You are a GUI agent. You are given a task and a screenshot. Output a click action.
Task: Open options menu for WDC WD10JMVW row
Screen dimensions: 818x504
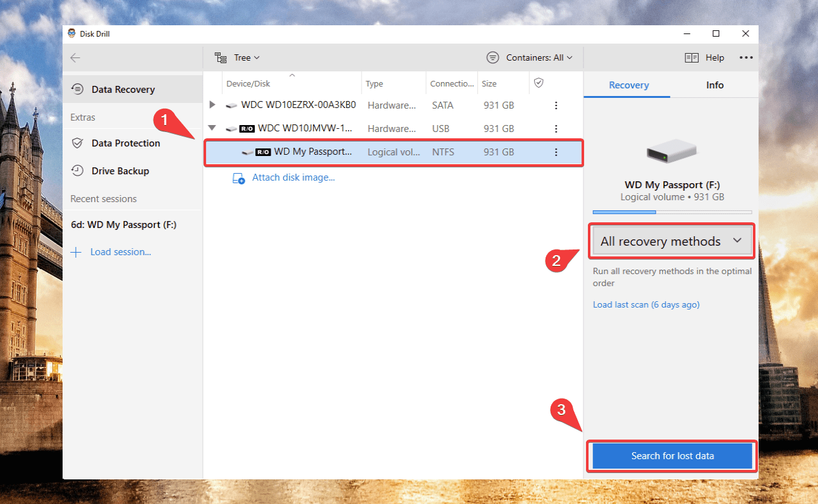[556, 129]
